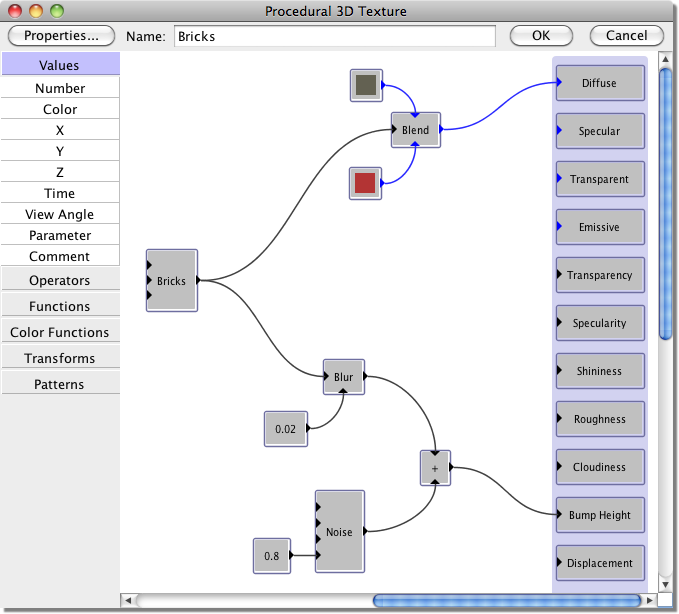The height and width of the screenshot is (614, 679).
Task: Click the 0.02 node's output arrow
Action: 308,428
